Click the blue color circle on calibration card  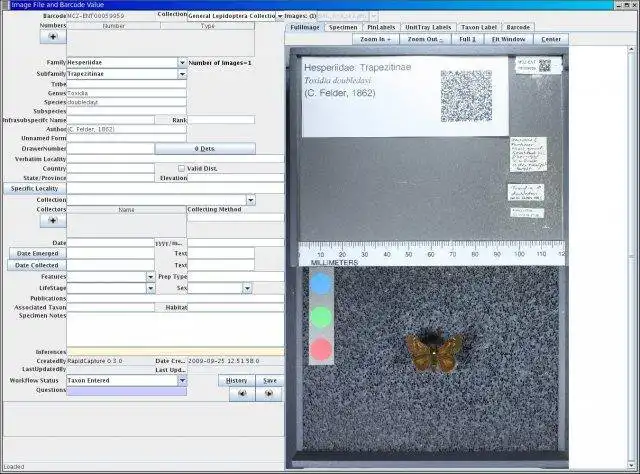click(x=321, y=285)
